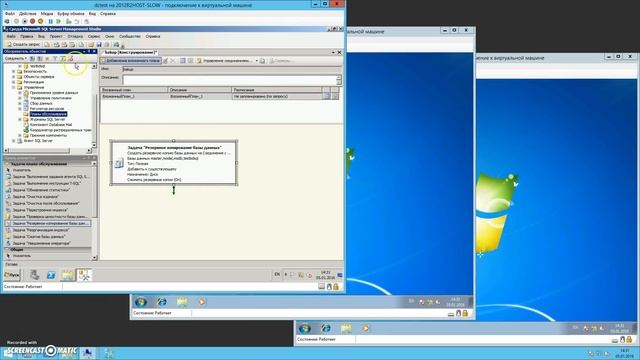The image size is (640, 360).
Task: Click Object Explorer vertical scroll-up arrow
Action: [94, 66]
